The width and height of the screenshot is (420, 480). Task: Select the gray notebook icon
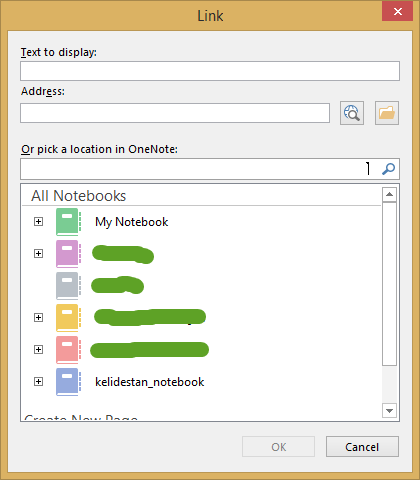(x=68, y=286)
